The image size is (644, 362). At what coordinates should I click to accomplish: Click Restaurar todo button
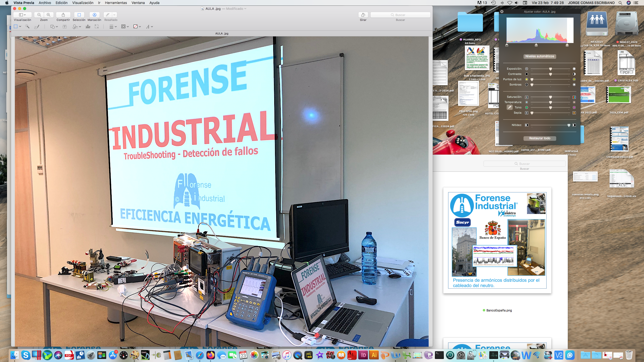tap(540, 138)
